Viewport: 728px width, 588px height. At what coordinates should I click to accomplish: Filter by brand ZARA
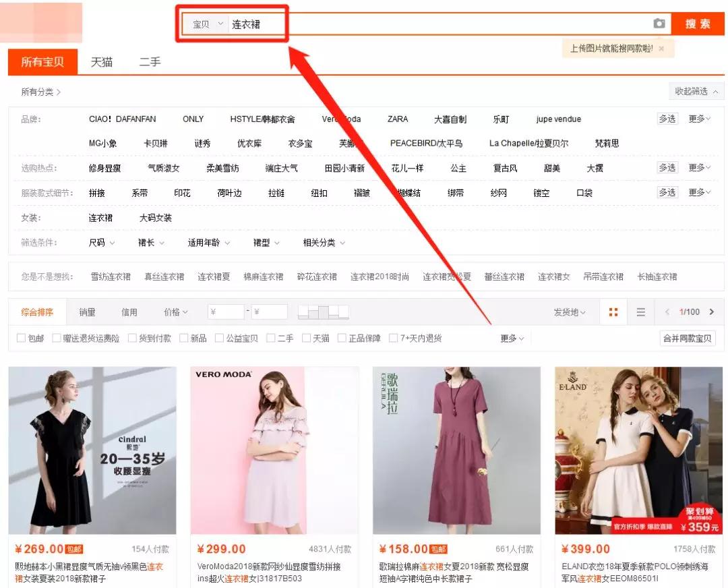tap(398, 119)
